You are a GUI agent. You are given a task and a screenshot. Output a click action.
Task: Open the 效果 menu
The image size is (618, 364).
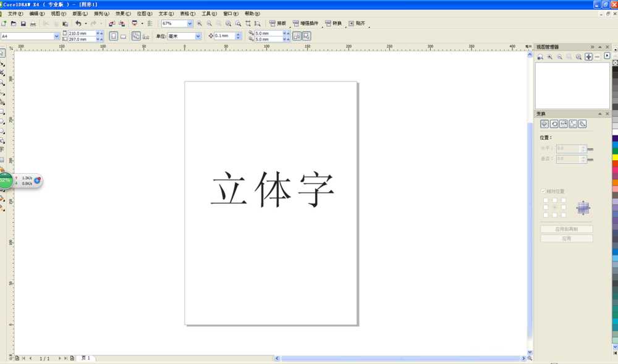[121, 13]
